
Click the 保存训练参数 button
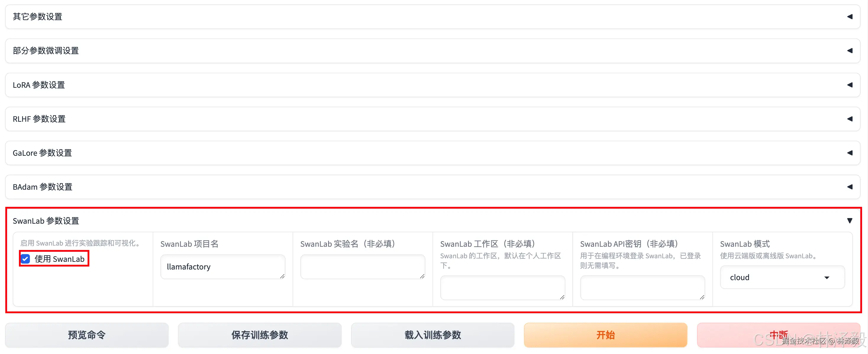260,335
